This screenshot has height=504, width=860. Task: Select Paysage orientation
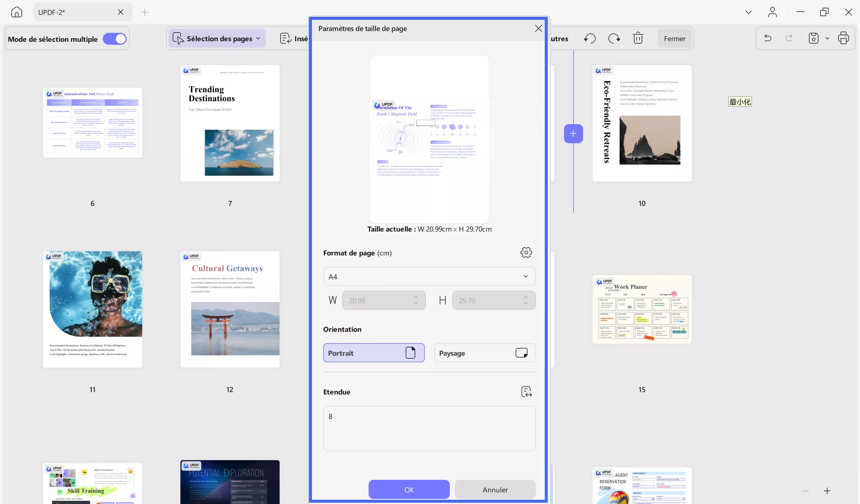point(485,353)
